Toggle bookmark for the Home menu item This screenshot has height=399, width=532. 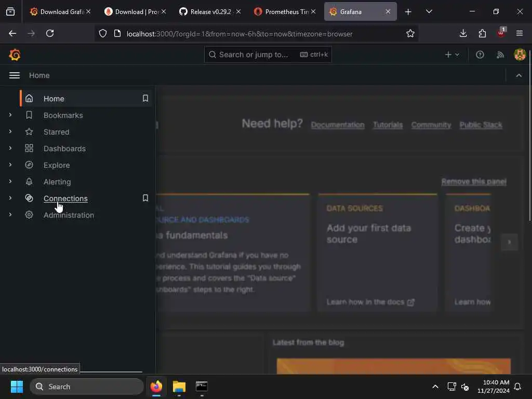point(145,98)
